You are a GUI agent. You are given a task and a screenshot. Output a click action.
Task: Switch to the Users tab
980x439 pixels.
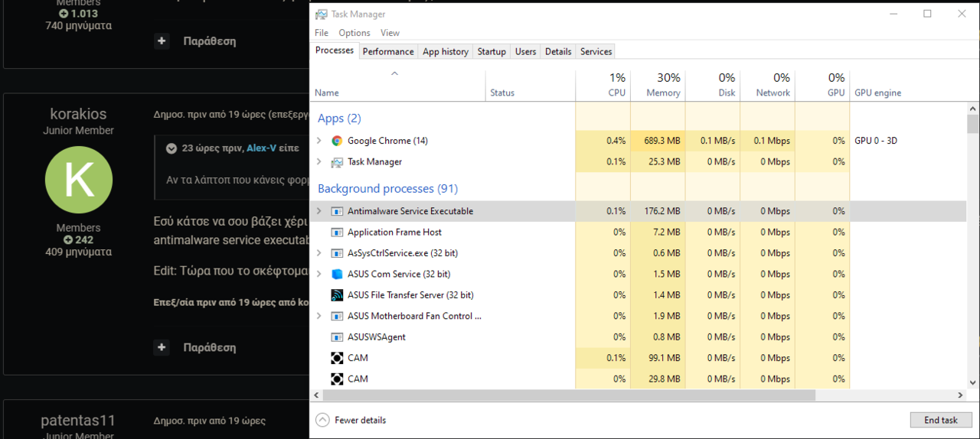coord(526,52)
